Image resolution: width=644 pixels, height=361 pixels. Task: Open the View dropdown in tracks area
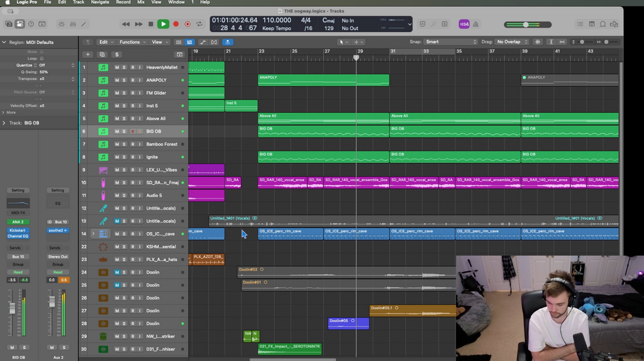tap(160, 42)
